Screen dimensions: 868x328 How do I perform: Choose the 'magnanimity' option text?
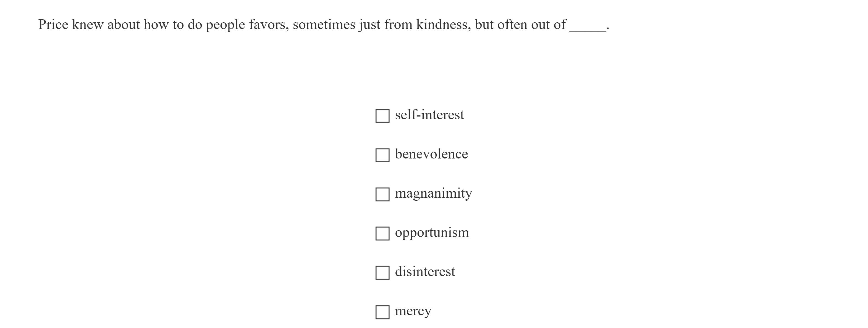point(433,193)
